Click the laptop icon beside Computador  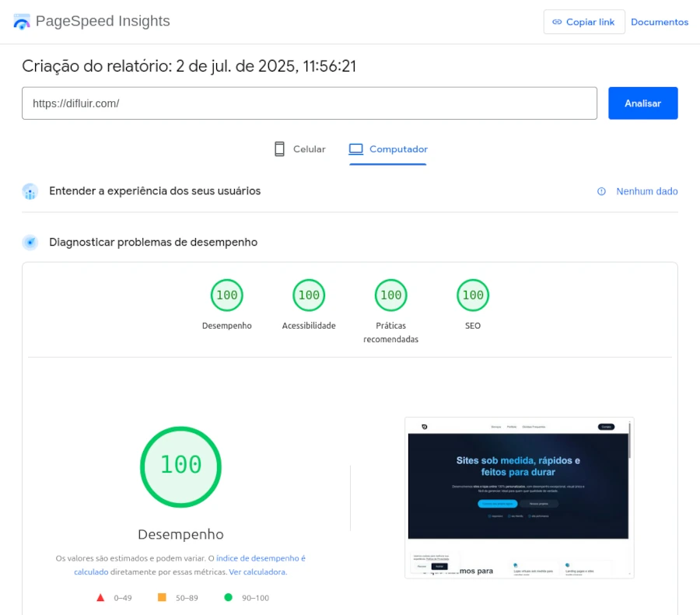[x=355, y=149]
